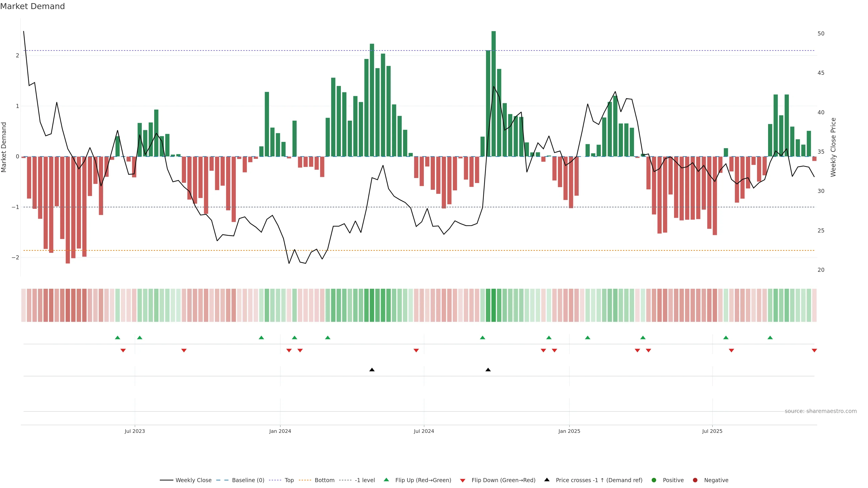
Task: Click the Jul 2025 axis label
Action: [x=712, y=431]
